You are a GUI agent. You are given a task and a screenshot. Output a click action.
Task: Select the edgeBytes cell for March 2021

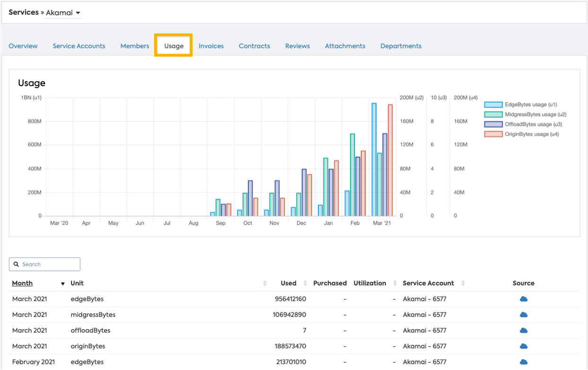click(87, 299)
